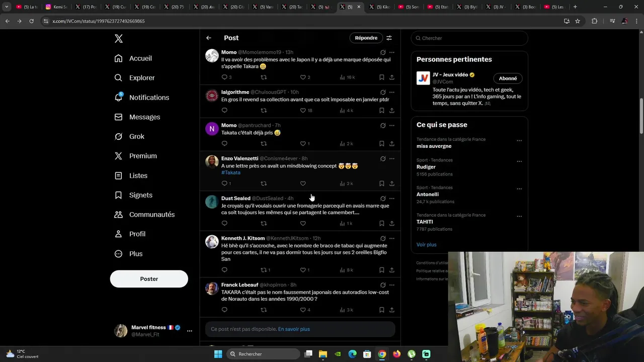Screen dimensions: 644x362
Task: Reload the page in browser
Action: [x=31, y=21]
